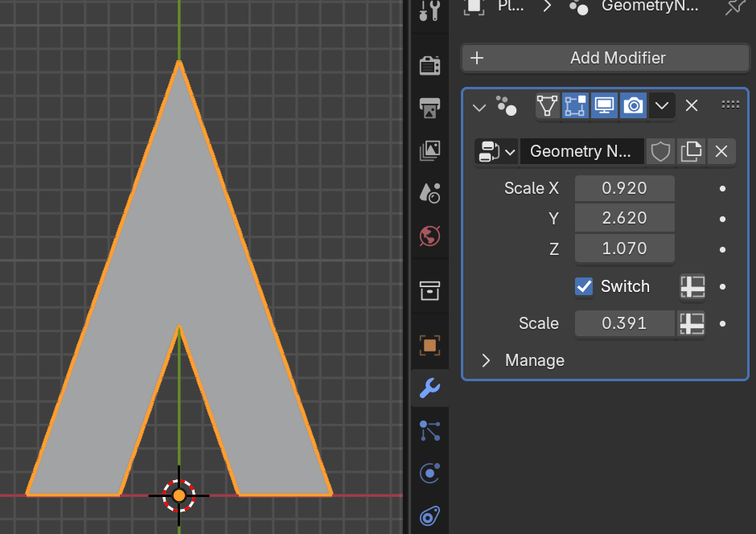The width and height of the screenshot is (756, 534).
Task: Uncheck the Switch checkbox
Action: [584, 287]
